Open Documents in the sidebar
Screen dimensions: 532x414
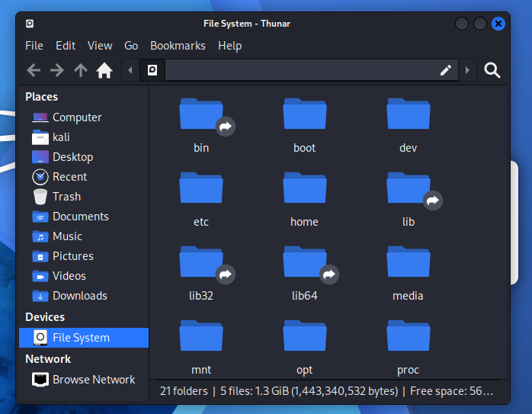[x=84, y=217]
